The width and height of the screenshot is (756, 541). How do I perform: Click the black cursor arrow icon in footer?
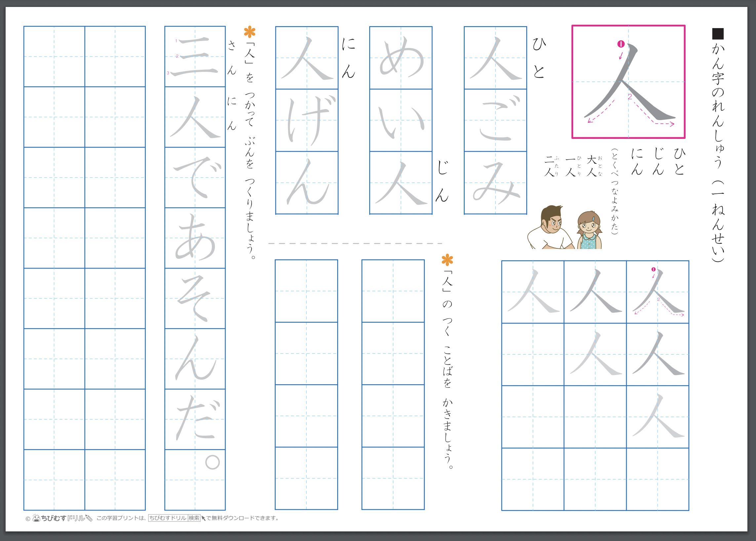[x=204, y=517]
